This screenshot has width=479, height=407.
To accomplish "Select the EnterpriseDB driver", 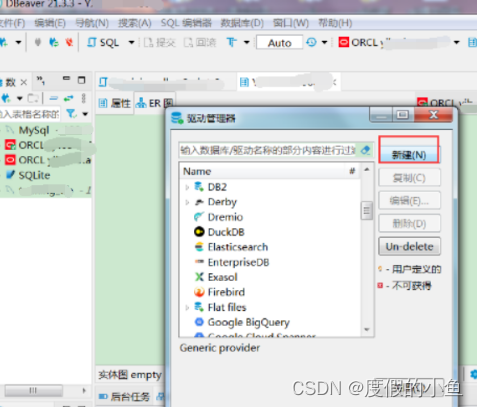I will (x=238, y=262).
